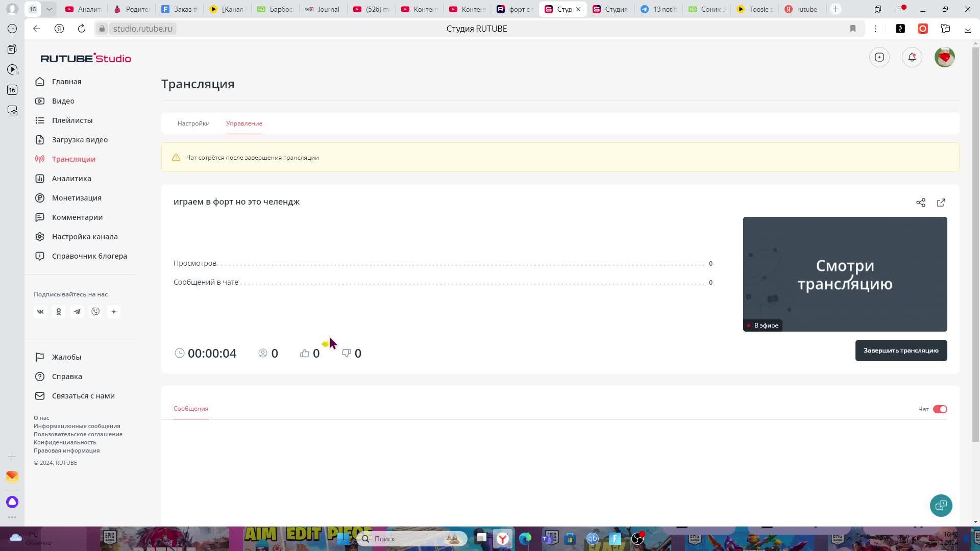Open browser history clock icon
Viewport: 980px width, 551px height.
12,29
